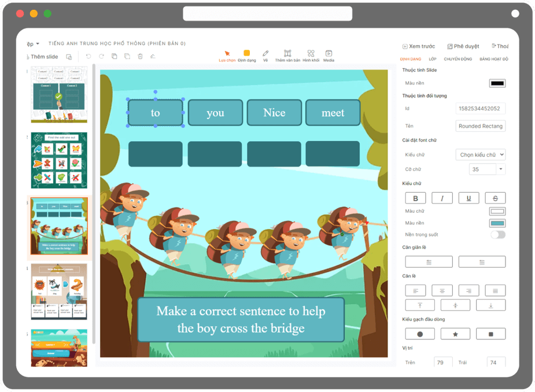Apply bold formatting with B button
The height and width of the screenshot is (392, 535).
pyautogui.click(x=415, y=198)
